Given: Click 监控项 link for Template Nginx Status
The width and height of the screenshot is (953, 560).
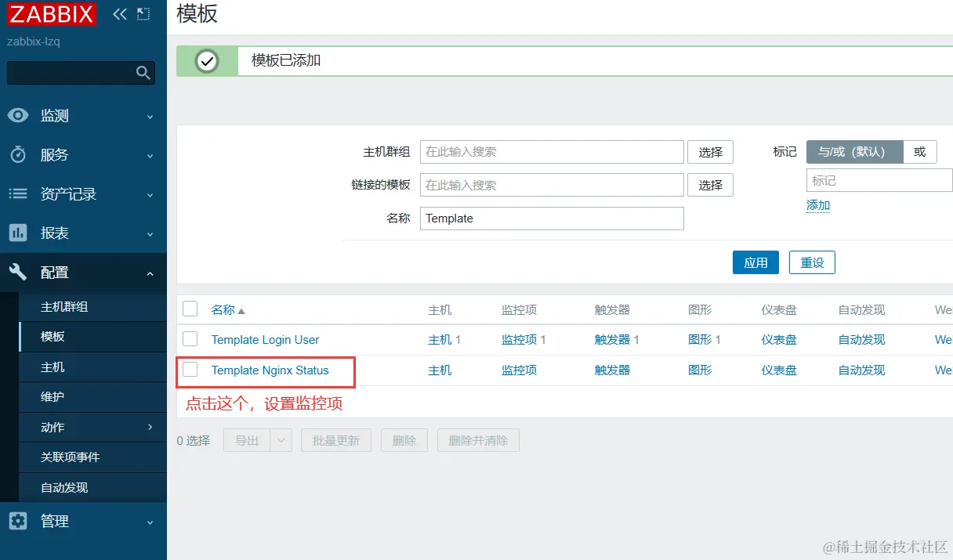Looking at the screenshot, I should 519,370.
